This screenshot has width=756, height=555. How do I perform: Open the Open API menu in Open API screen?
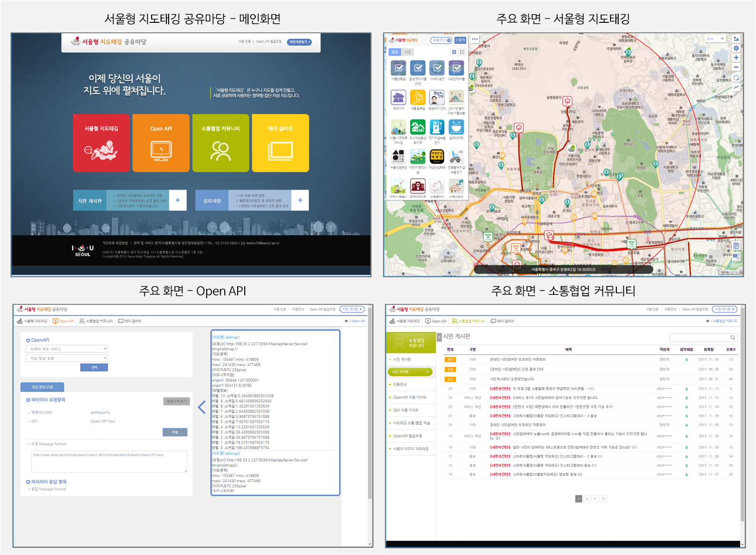pos(63,321)
